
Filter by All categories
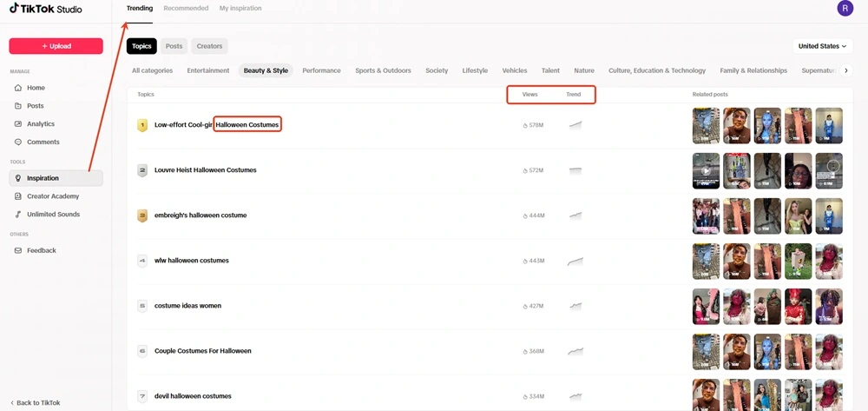click(x=152, y=70)
